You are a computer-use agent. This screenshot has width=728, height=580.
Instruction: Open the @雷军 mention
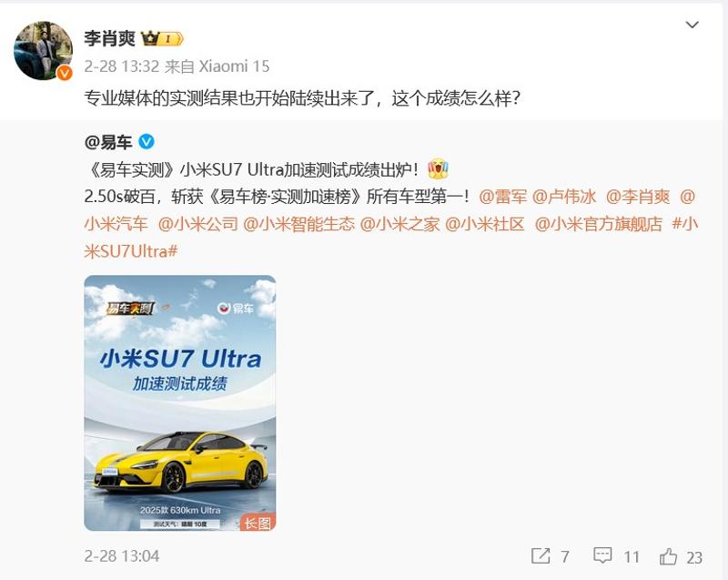[x=503, y=197]
